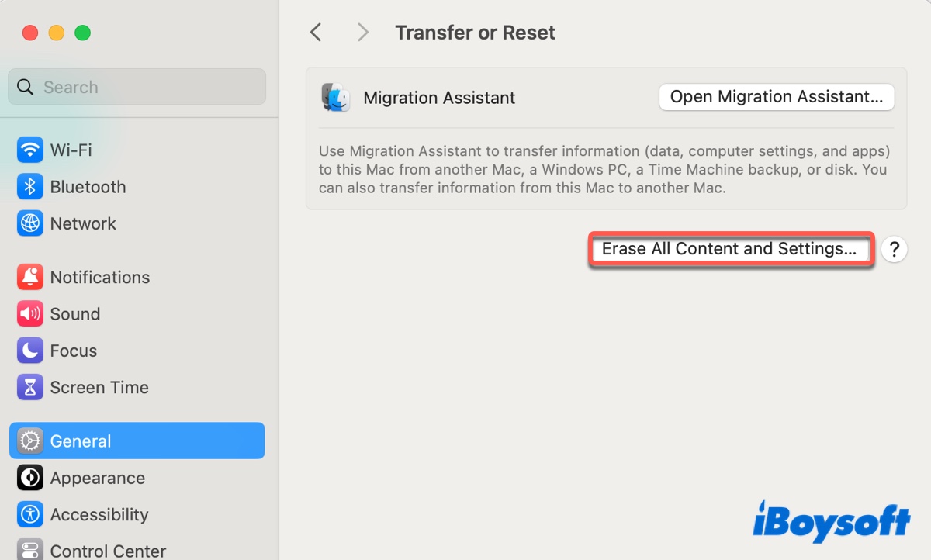Click Erase All Content and Settings
The image size is (931, 560).
click(x=729, y=249)
